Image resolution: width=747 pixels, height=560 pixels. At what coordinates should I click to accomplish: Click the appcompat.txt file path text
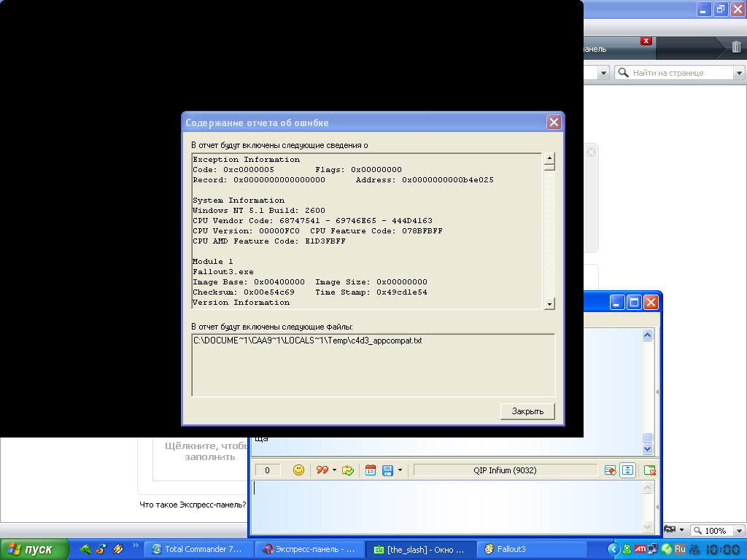pyautogui.click(x=308, y=341)
